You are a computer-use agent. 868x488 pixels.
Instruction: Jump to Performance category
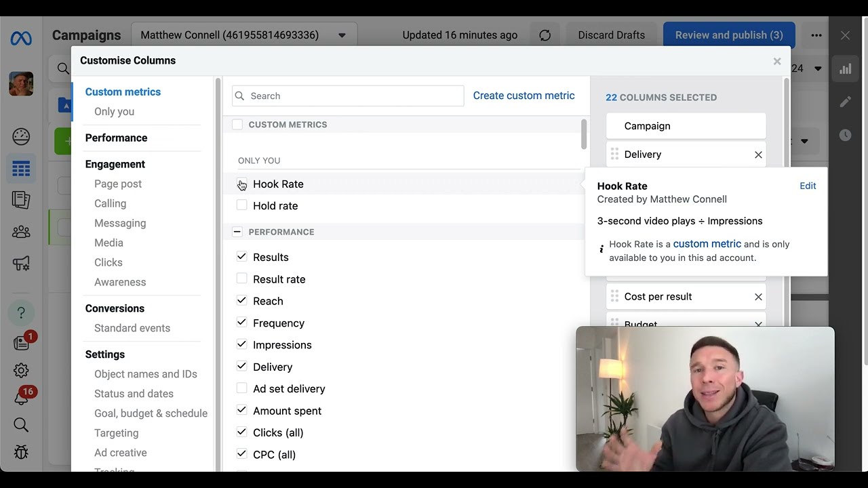tap(116, 138)
